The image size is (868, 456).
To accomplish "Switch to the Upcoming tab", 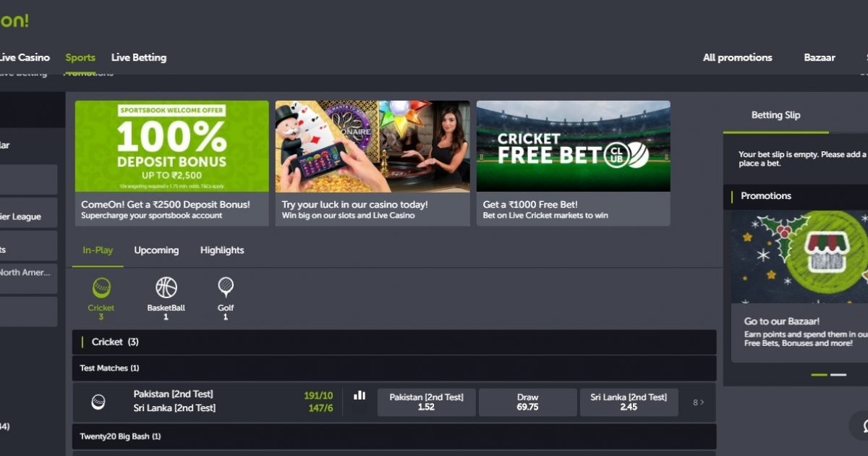I will [x=156, y=250].
